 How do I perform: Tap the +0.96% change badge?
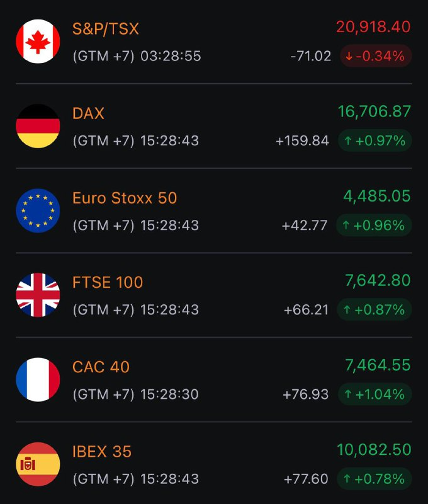[x=374, y=226]
